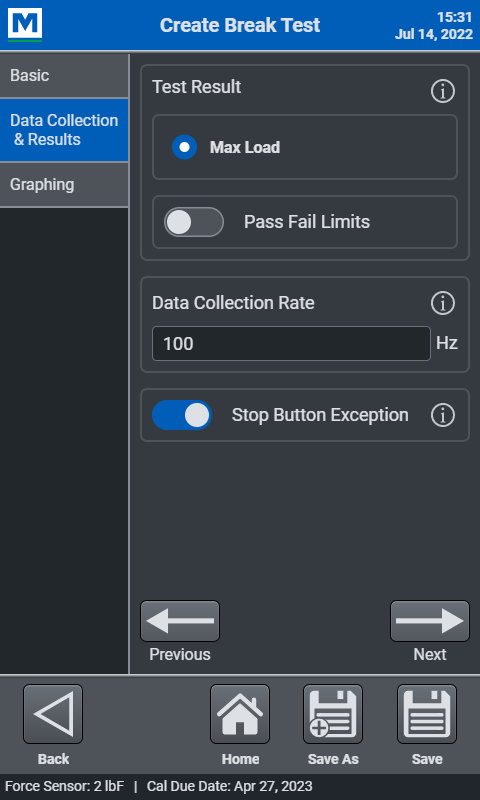Go to Home screen icon
The image size is (480, 800).
[240, 714]
